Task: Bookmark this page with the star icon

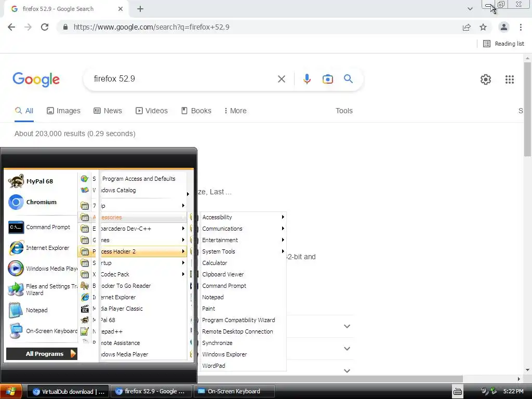Action: (483, 27)
